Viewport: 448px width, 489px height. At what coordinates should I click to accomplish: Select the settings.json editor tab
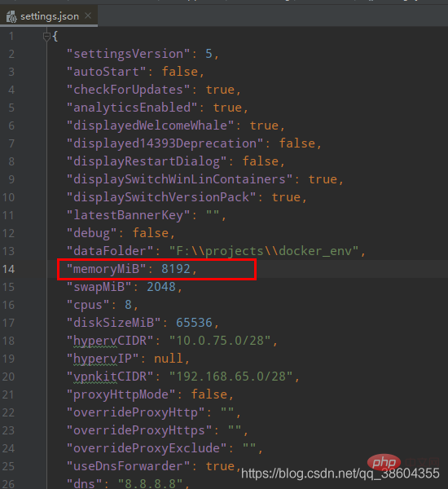(x=49, y=16)
